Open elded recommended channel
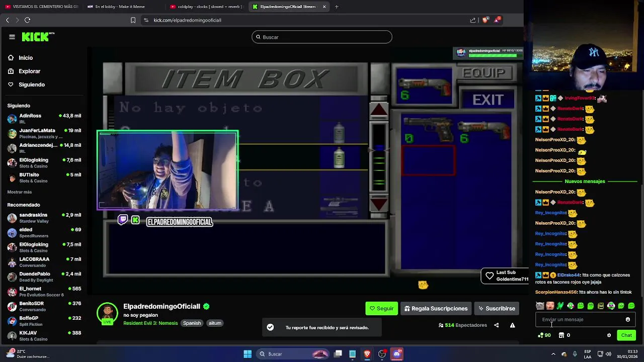 point(44,232)
